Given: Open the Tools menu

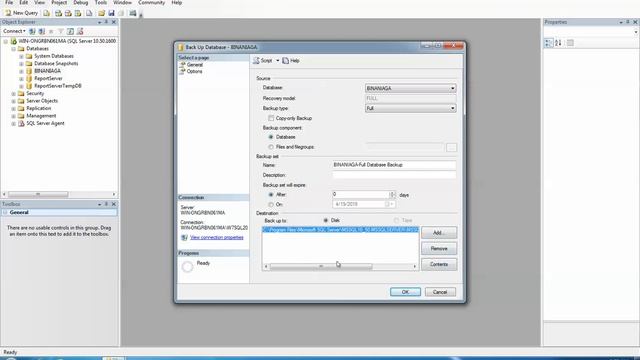Looking at the screenshot, I should pos(100,2).
